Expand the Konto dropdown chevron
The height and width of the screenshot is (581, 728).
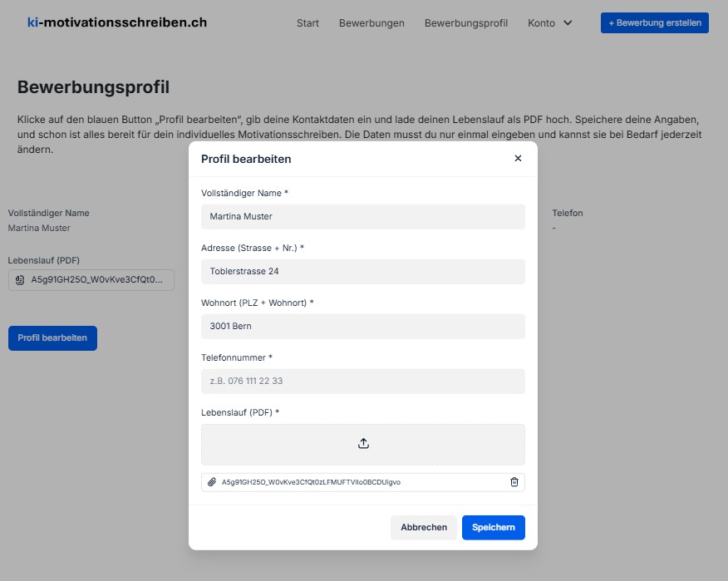pos(568,23)
